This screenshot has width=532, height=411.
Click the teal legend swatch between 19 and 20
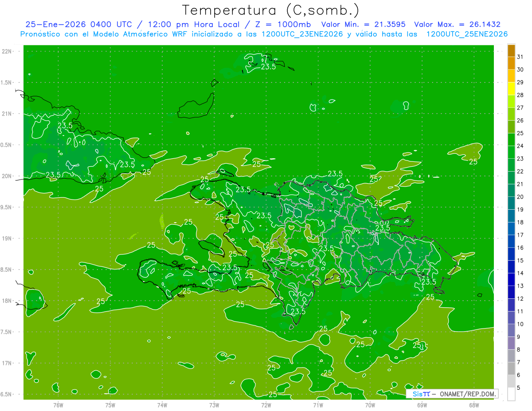click(511, 203)
